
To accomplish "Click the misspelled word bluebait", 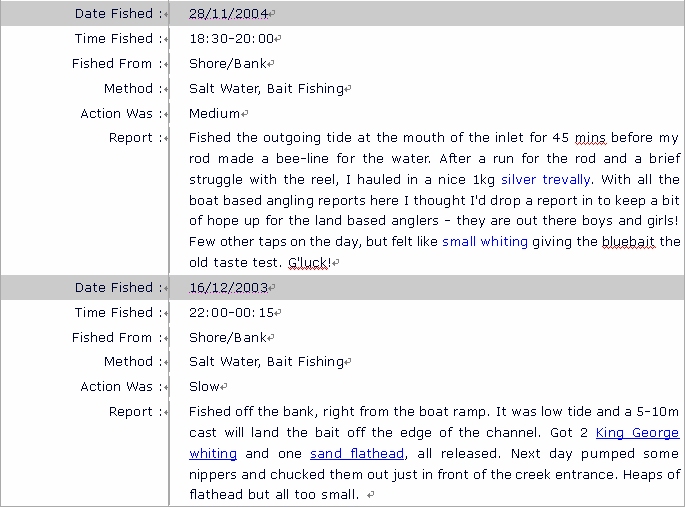I will (628, 241).
